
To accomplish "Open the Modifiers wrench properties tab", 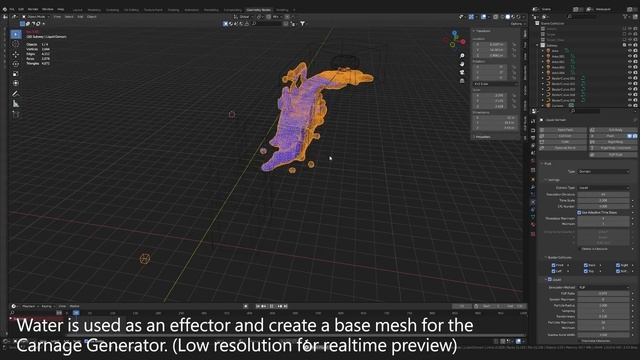I will pyautogui.click(x=533, y=187).
